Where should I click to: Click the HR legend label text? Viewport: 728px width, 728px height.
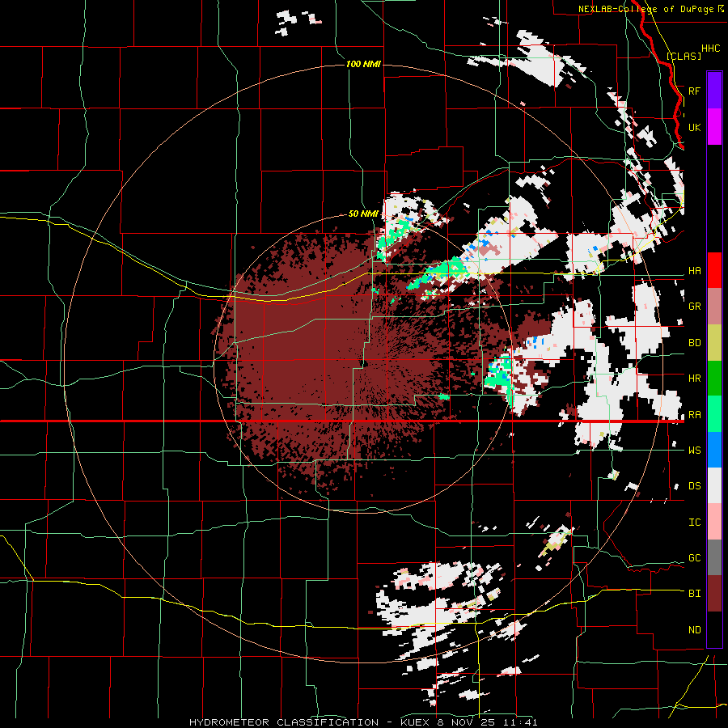(694, 379)
